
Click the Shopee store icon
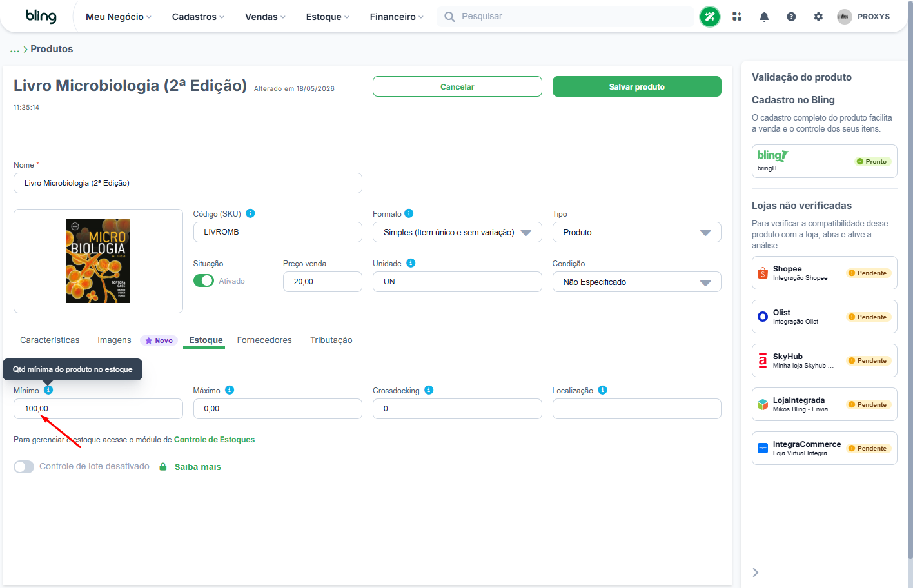click(763, 273)
